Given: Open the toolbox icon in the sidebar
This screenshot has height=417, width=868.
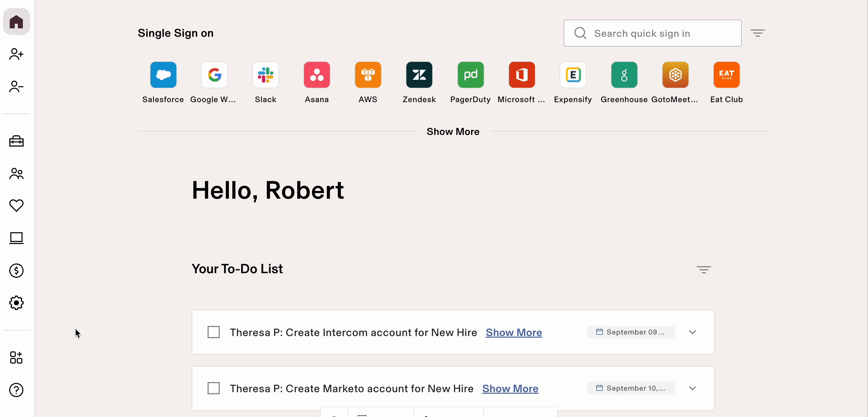Looking at the screenshot, I should click(16, 141).
